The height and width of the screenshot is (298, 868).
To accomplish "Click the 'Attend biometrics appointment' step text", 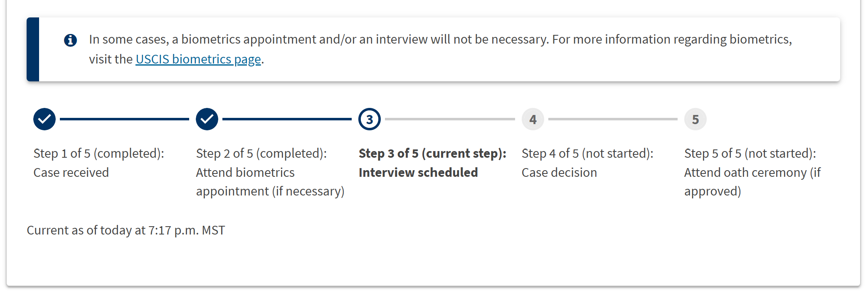I will pyautogui.click(x=270, y=182).
